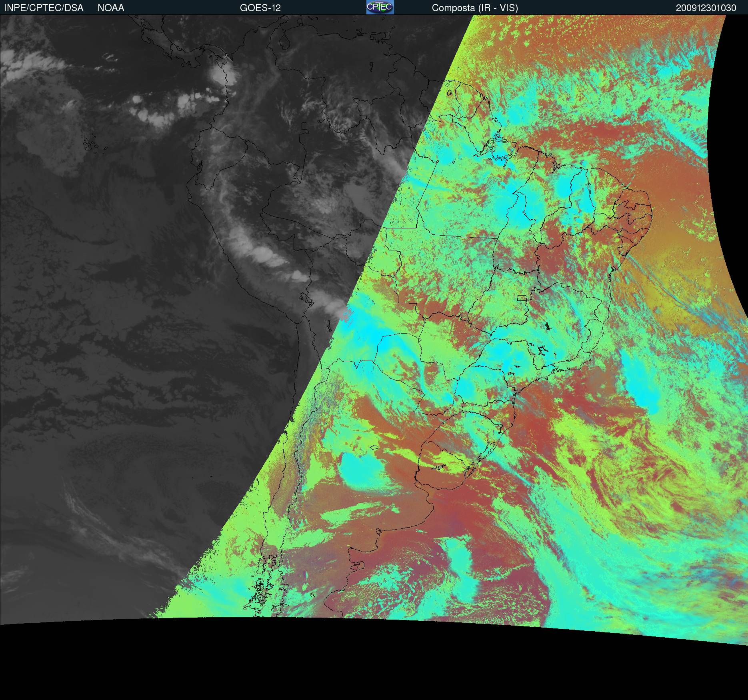Screen dimensions: 748x700
Task: Click the 200912301030 timestamp
Action: click(706, 8)
